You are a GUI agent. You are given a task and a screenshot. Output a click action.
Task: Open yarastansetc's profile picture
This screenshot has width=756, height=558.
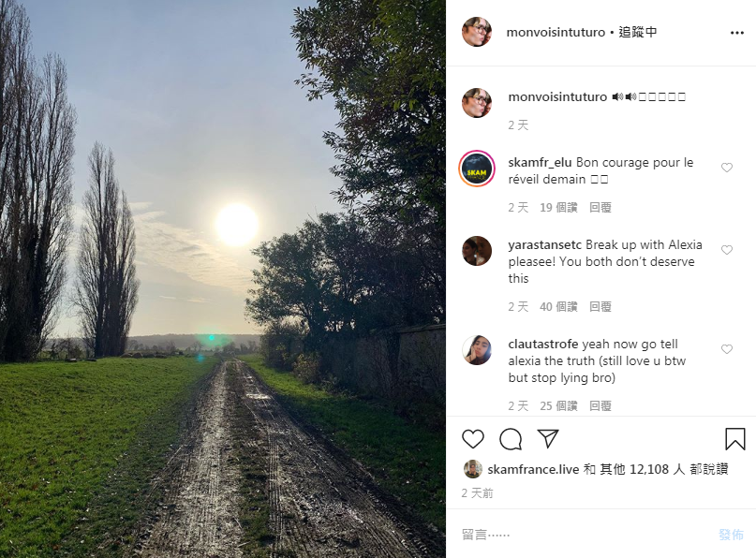click(477, 251)
